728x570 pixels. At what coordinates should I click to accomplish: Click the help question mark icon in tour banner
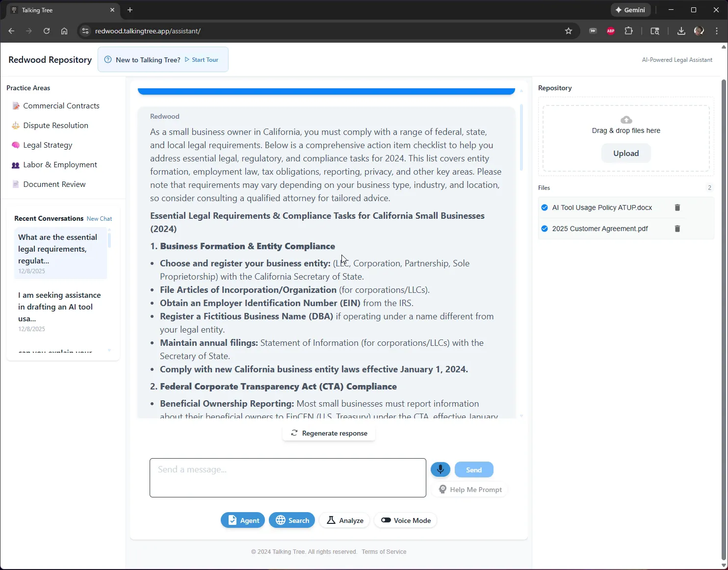108,59
